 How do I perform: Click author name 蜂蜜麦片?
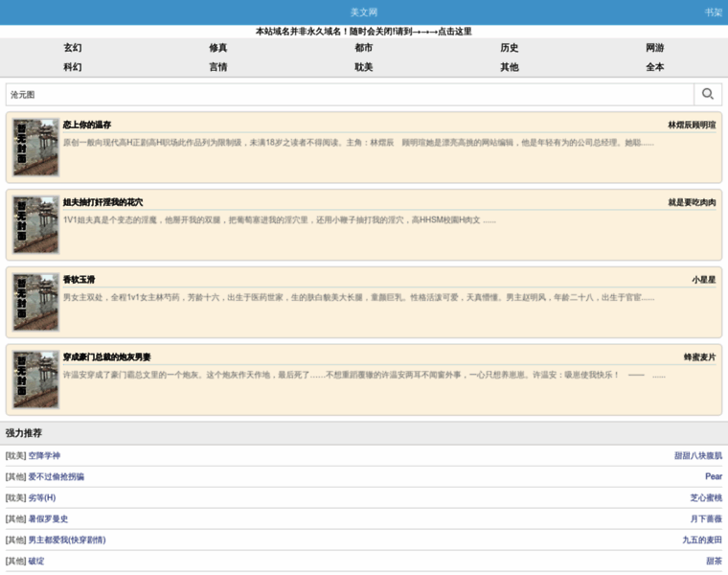(699, 356)
